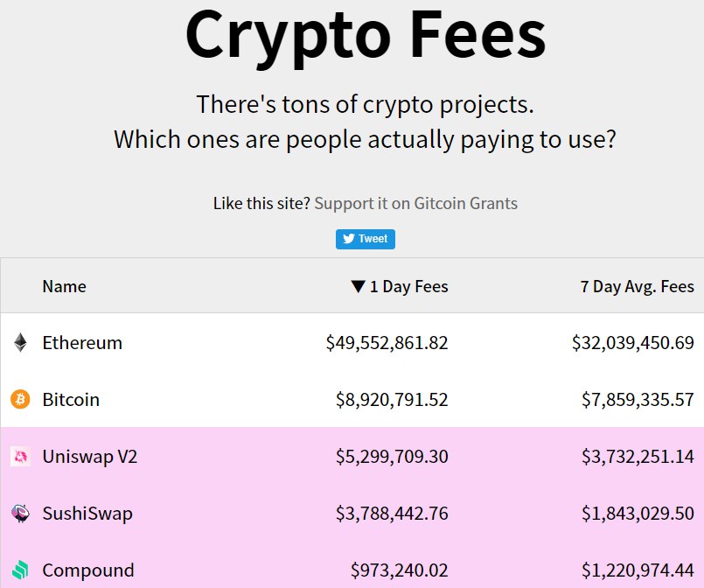
Task: Click the Crypto Fees page title
Action: 366,36
